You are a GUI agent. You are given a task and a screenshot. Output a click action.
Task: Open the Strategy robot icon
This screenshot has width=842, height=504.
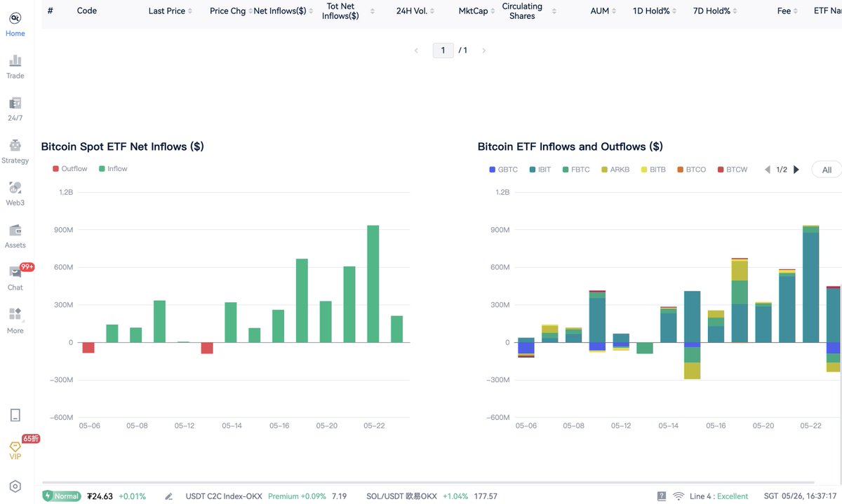click(x=15, y=146)
